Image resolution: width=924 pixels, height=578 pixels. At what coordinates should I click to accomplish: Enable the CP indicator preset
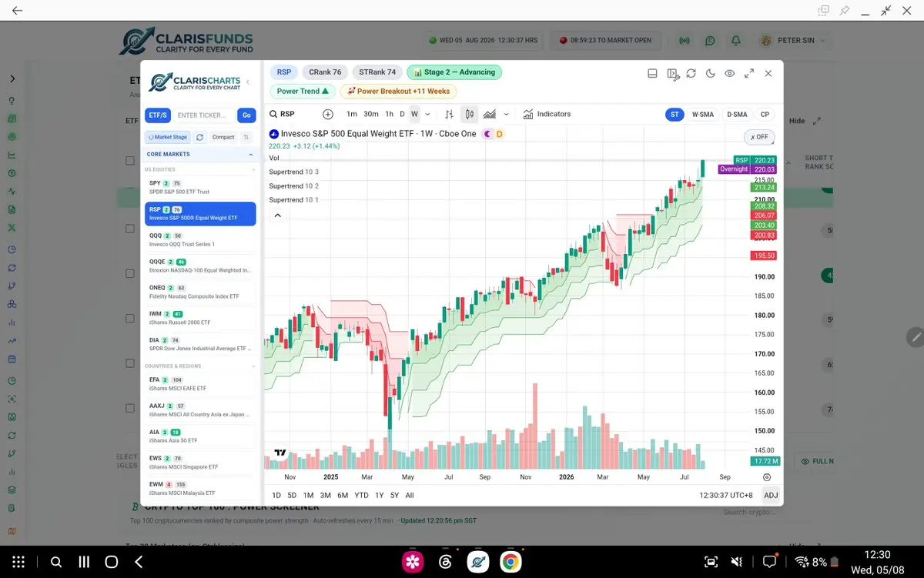coord(765,115)
